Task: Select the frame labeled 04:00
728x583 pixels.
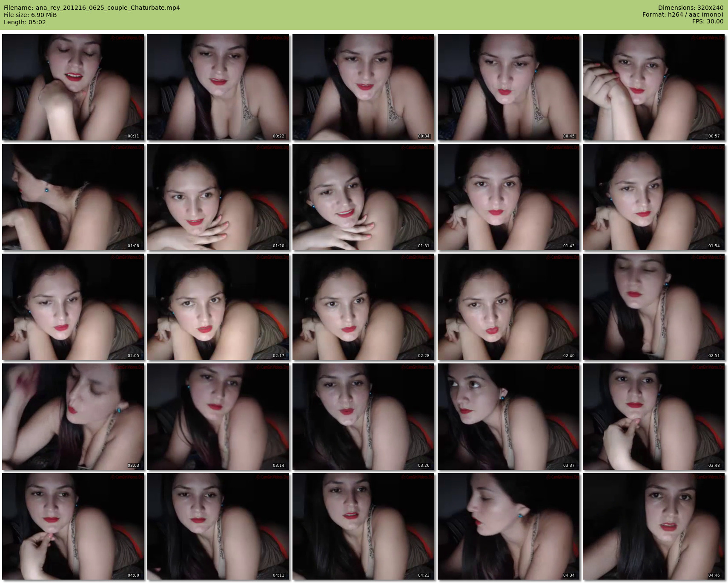Action: [73, 526]
